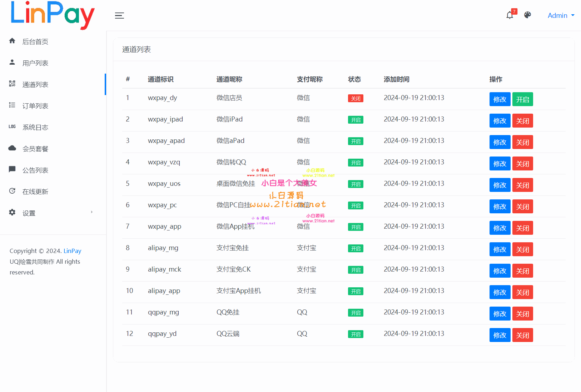
Task: Click the list icon beside 订单列表
Action: (12, 105)
